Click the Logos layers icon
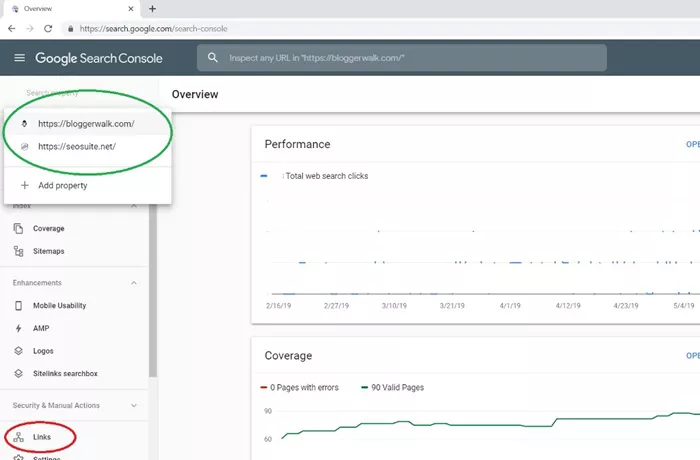Screen dimensions: 700x460 click(18, 351)
